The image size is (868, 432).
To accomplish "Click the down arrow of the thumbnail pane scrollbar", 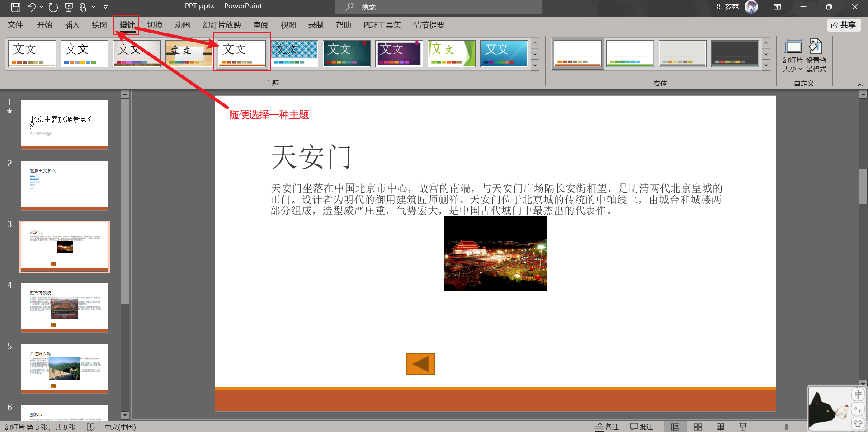I will click(125, 415).
